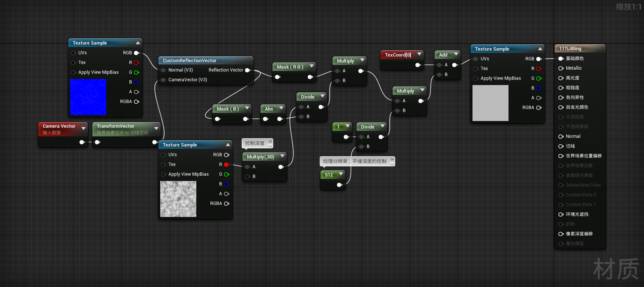Select the Mask ( R G ) output pin
This screenshot has width=644, height=287.
pos(311,77)
